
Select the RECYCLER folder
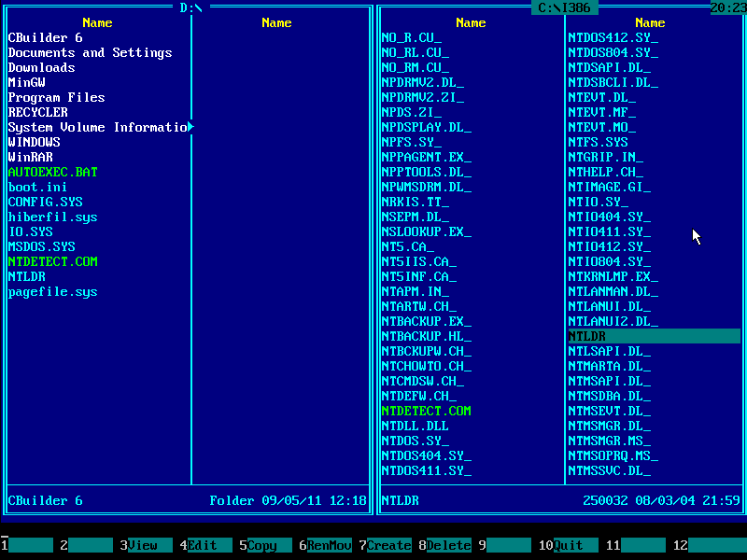click(x=37, y=112)
